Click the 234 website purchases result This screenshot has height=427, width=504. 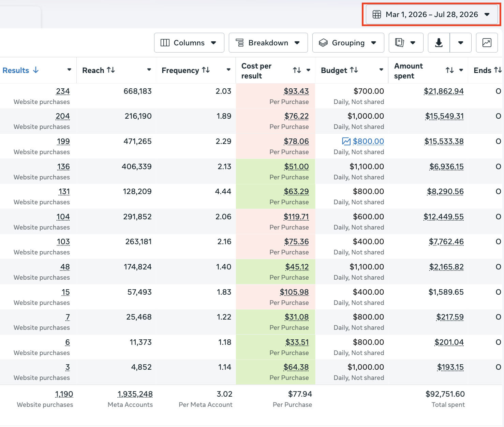tap(63, 91)
